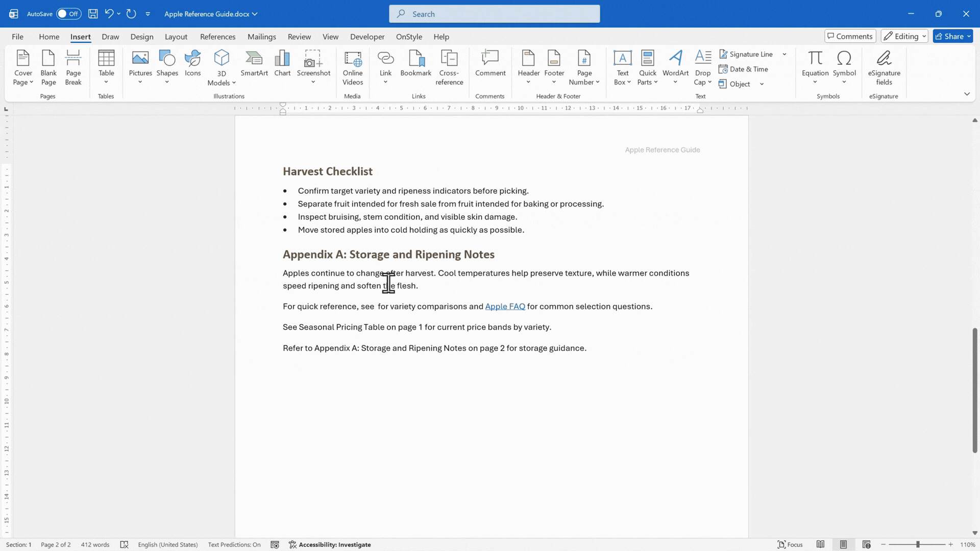The width and height of the screenshot is (980, 551).
Task: Open the Home tab
Action: 49,37
